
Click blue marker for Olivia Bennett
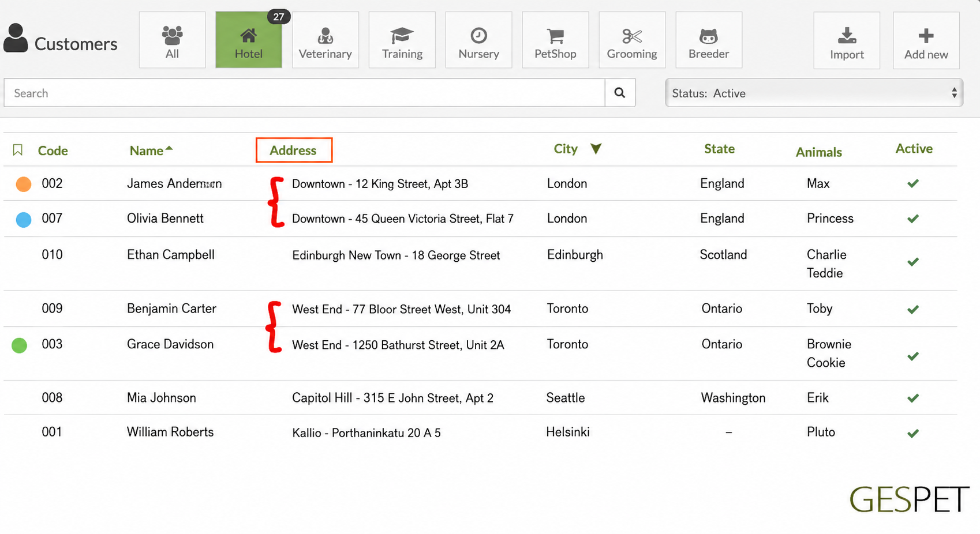[x=24, y=220]
